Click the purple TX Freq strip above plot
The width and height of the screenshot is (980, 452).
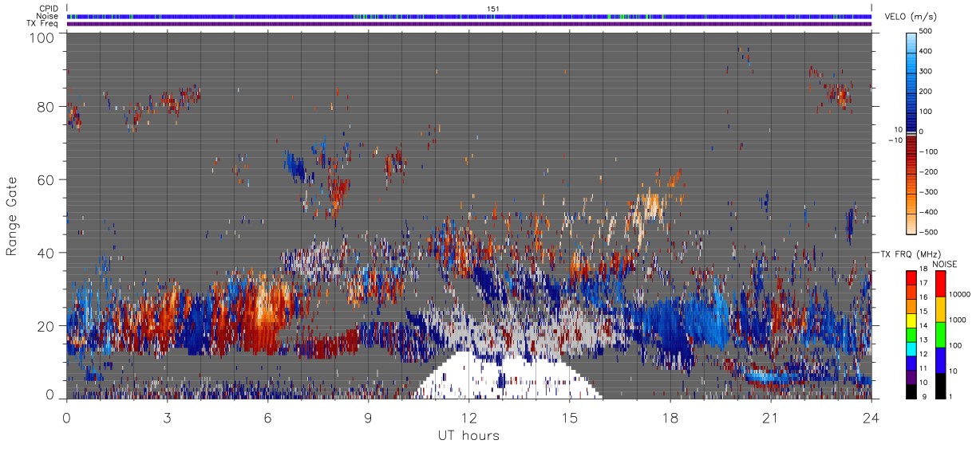coord(469,24)
